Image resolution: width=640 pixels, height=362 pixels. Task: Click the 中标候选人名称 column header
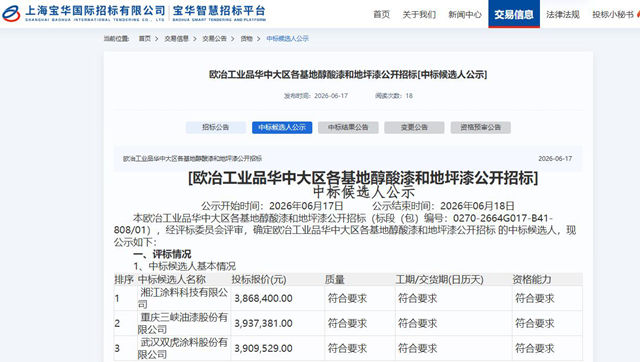pos(172,280)
